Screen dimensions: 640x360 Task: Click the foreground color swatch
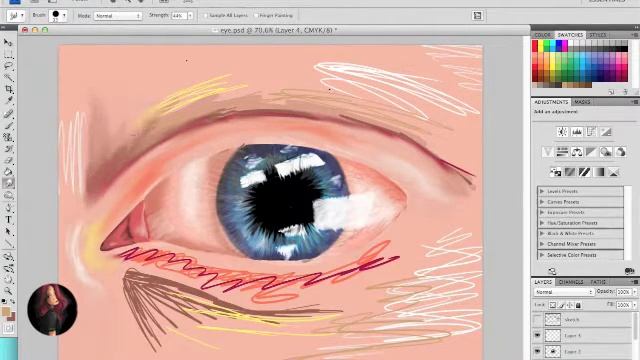6,312
